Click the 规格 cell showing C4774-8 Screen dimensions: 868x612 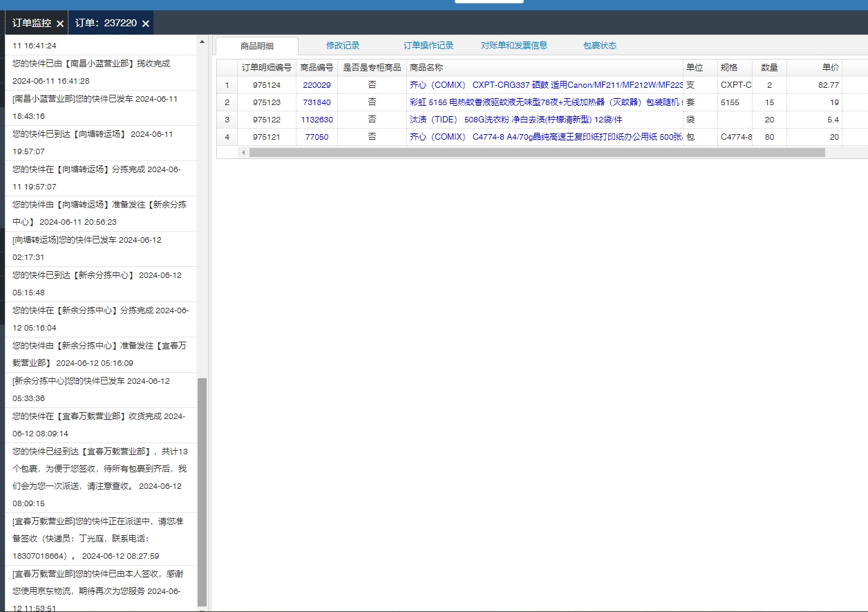tap(735, 137)
